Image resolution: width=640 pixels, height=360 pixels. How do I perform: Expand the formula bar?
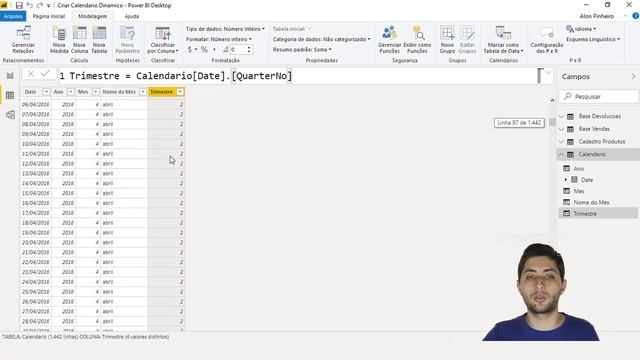coord(549,73)
